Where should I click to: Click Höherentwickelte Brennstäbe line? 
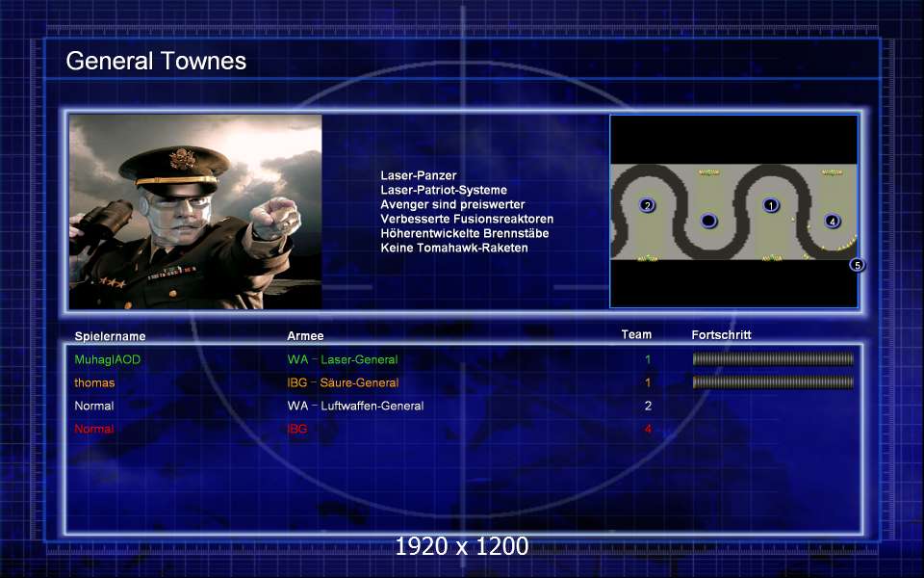[x=464, y=233]
